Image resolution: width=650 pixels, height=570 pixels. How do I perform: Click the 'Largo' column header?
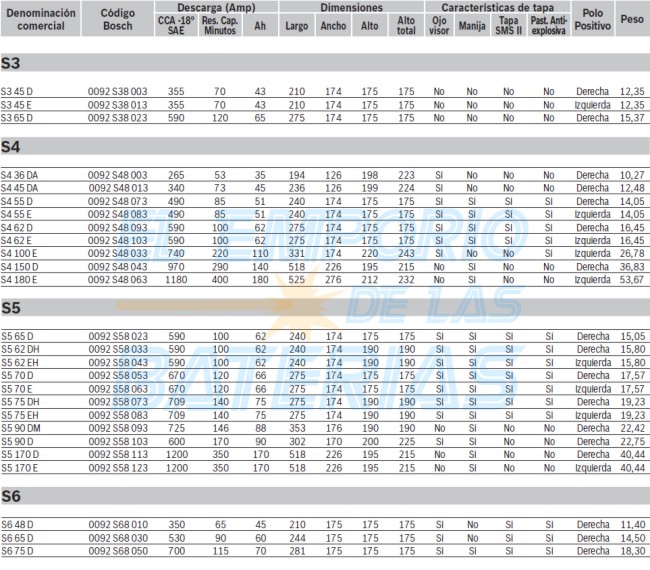[x=297, y=25]
